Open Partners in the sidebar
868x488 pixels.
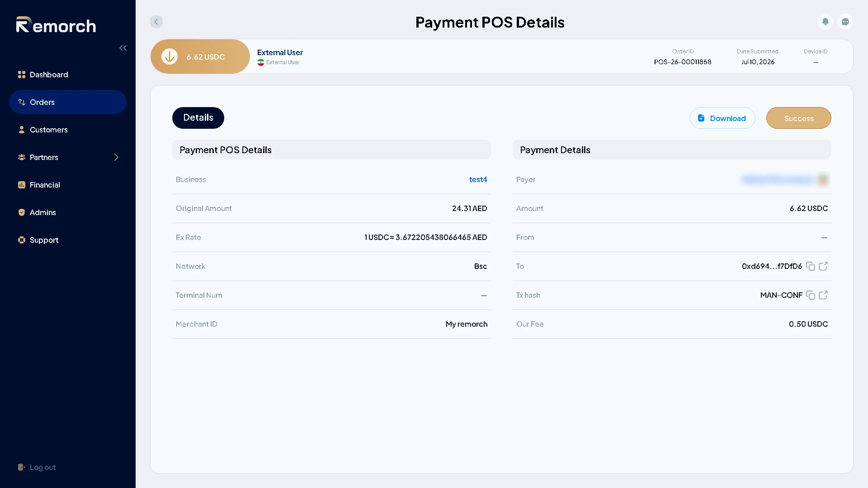click(x=68, y=157)
